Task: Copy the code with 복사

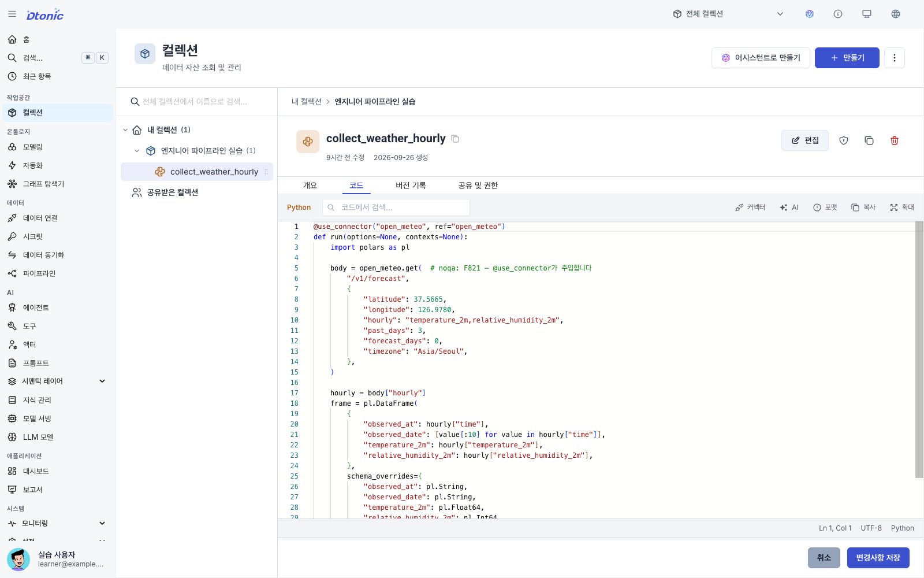Action: coord(863,208)
